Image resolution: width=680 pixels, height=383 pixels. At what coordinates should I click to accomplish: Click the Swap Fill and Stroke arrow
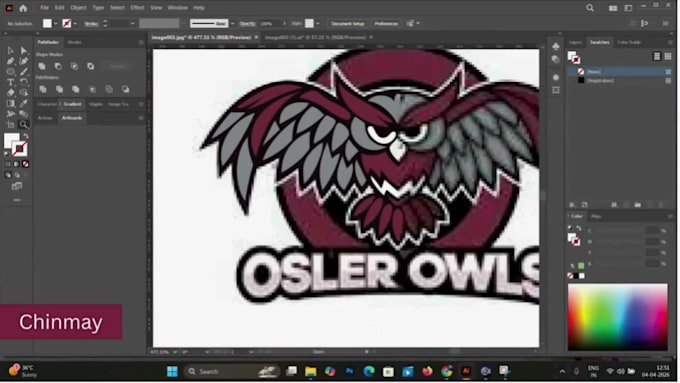[26, 136]
